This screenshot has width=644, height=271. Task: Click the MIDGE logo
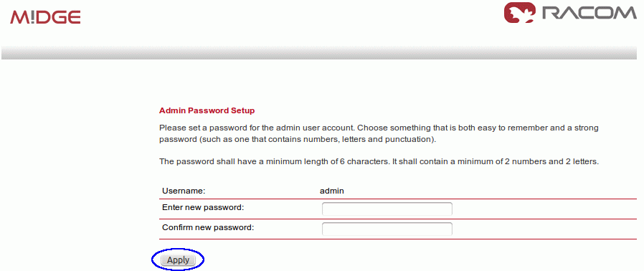[45, 16]
